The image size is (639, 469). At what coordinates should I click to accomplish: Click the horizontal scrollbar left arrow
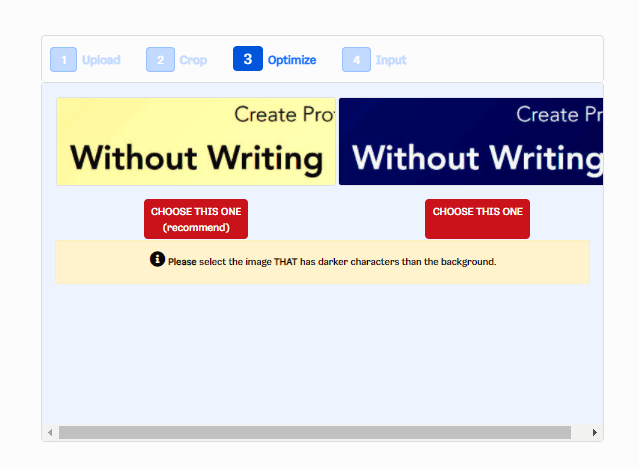click(x=50, y=432)
